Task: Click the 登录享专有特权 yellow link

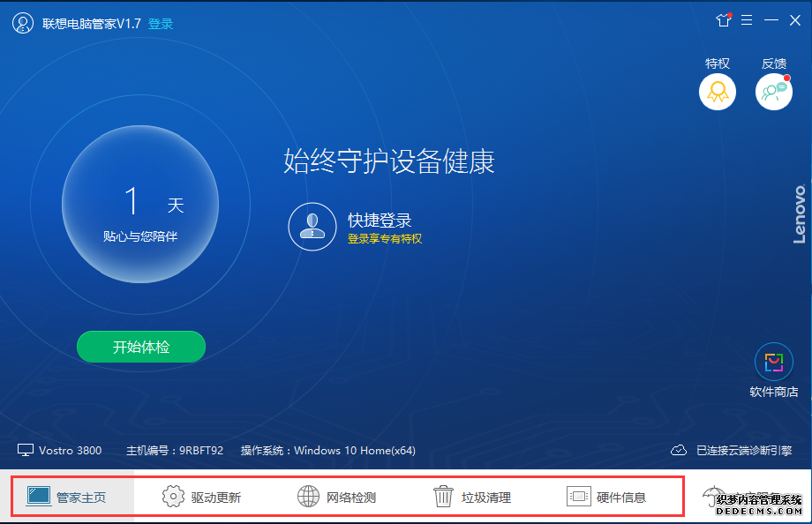Action: click(x=385, y=239)
